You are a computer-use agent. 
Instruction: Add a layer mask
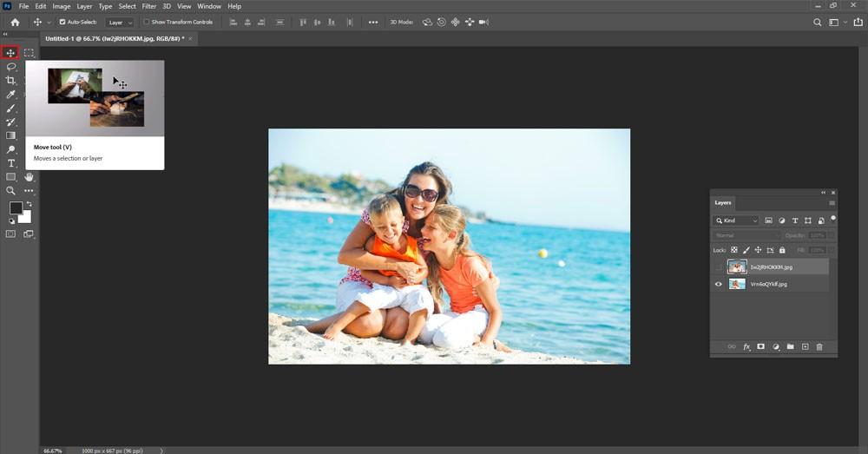coord(760,346)
